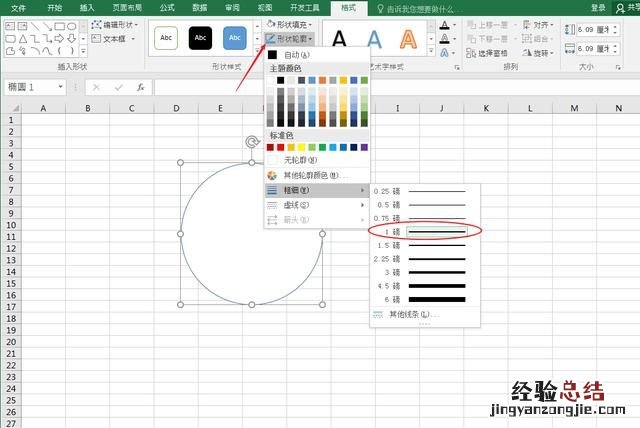Pick the orange theme color swatch
This screenshot has height=428, width=640.
click(322, 80)
